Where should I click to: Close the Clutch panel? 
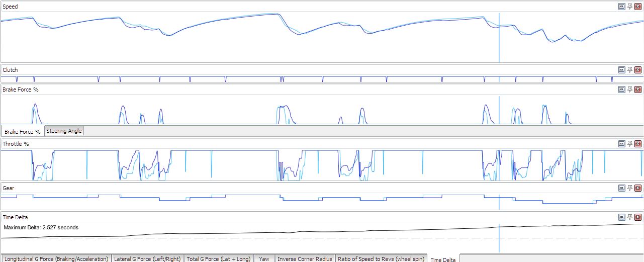(x=638, y=70)
